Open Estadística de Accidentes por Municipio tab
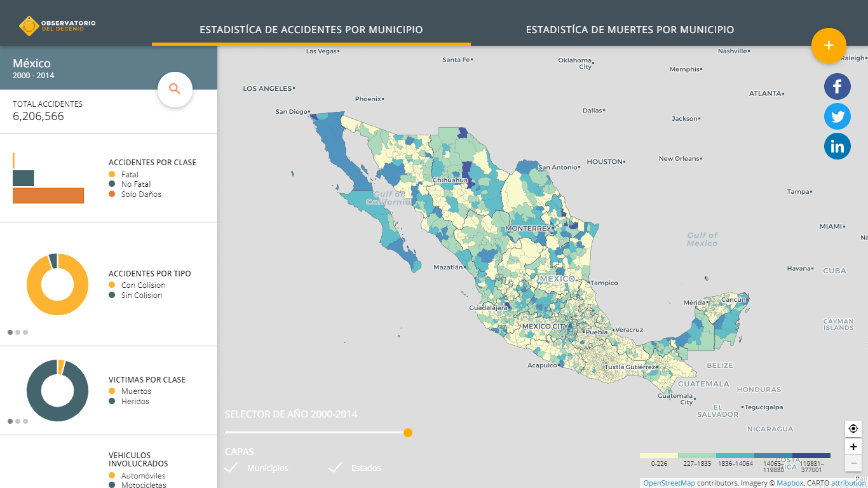868x488 pixels. [x=311, y=30]
